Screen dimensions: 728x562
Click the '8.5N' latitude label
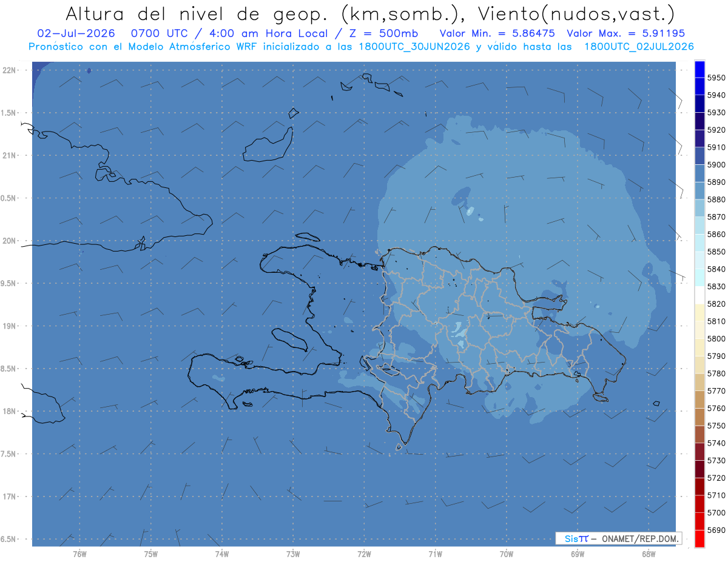[8, 369]
